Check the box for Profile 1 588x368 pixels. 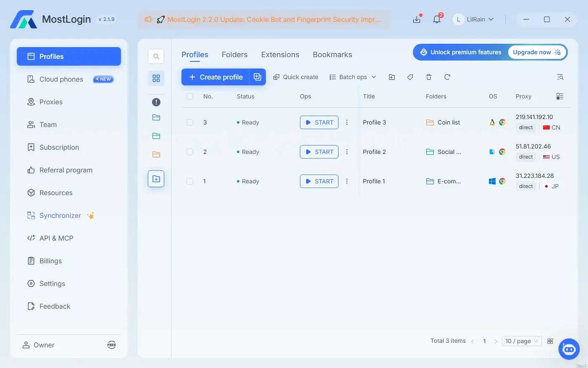point(190,181)
